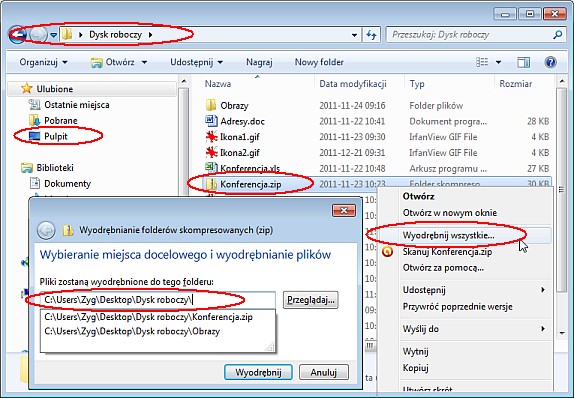
Task: Choose Wytnij in the context menu
Action: pos(415,351)
